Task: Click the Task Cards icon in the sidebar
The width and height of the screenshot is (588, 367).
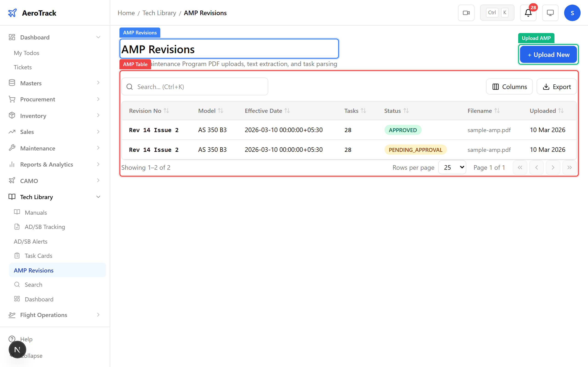Action: 17,255
